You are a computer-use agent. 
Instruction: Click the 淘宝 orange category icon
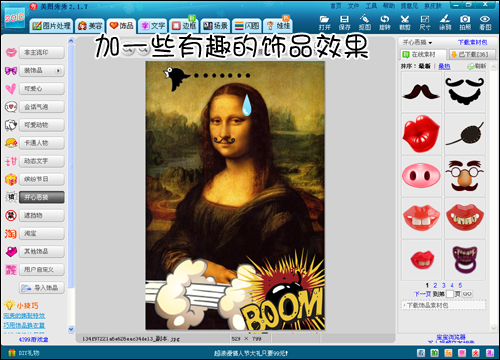(11, 234)
